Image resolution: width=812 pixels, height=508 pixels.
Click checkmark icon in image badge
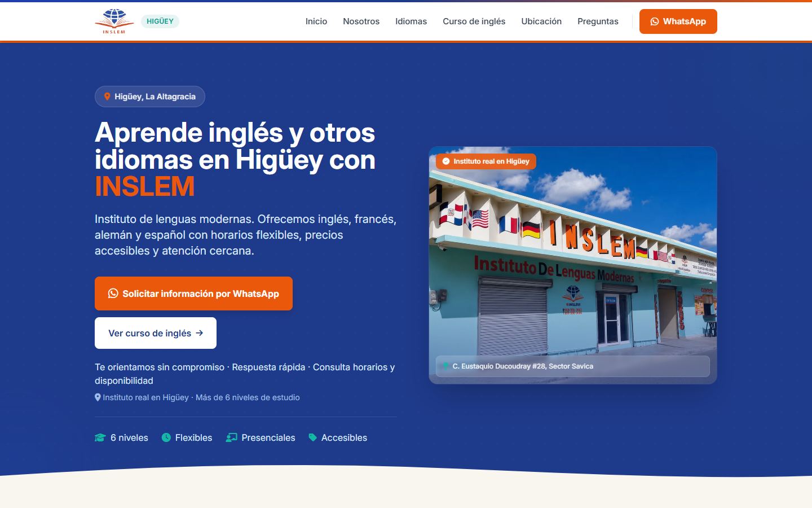point(446,161)
